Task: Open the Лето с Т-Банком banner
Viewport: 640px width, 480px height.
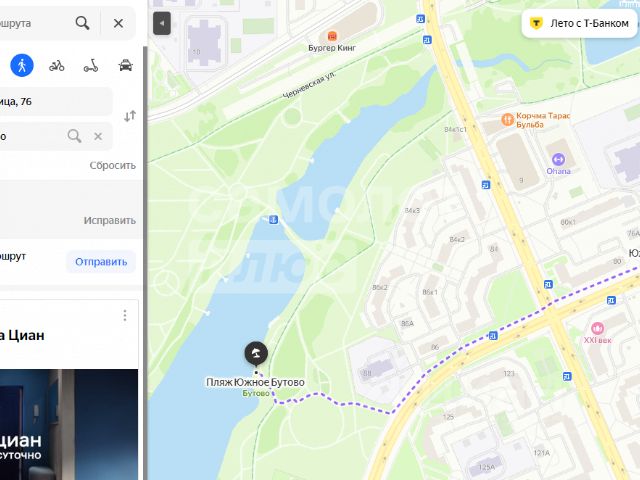Action: [580, 23]
